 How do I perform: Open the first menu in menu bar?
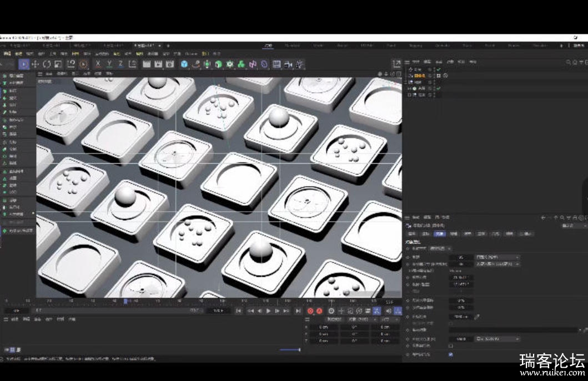(x=7, y=54)
